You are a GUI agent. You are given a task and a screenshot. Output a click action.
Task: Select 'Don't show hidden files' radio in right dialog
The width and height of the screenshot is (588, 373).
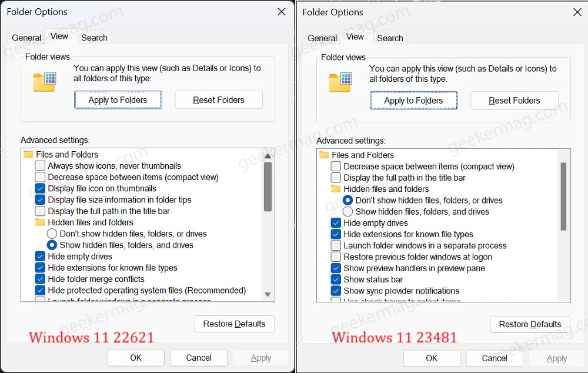click(348, 201)
